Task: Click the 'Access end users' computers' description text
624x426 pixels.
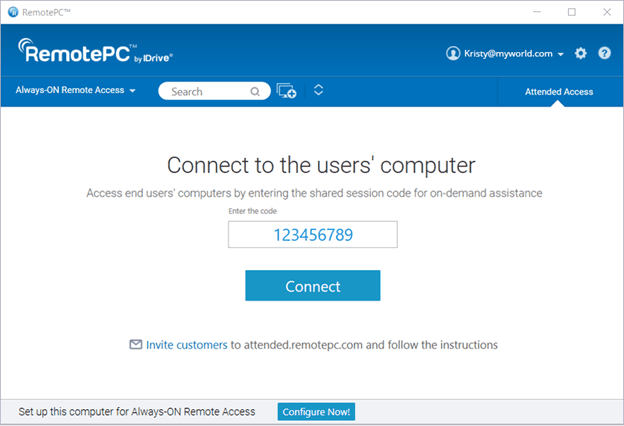Action: 314,193
